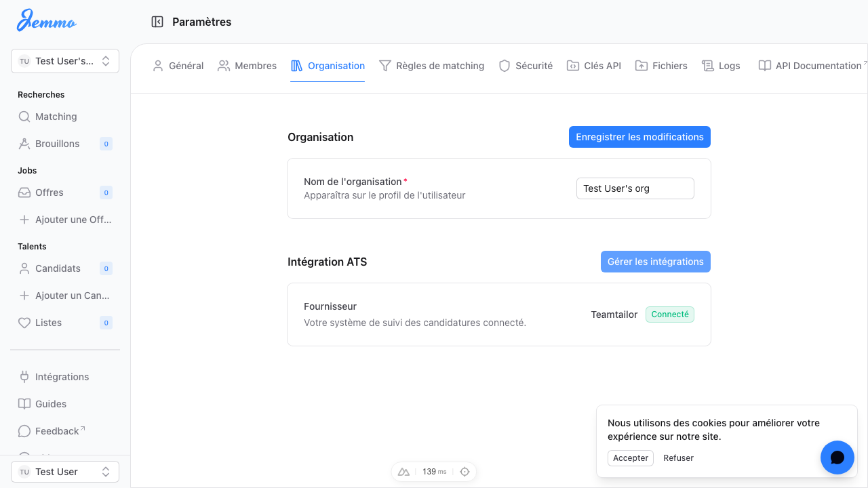This screenshot has width=868, height=488.
Task: Collapse the sidebar with the panel icon
Action: coord(157,21)
